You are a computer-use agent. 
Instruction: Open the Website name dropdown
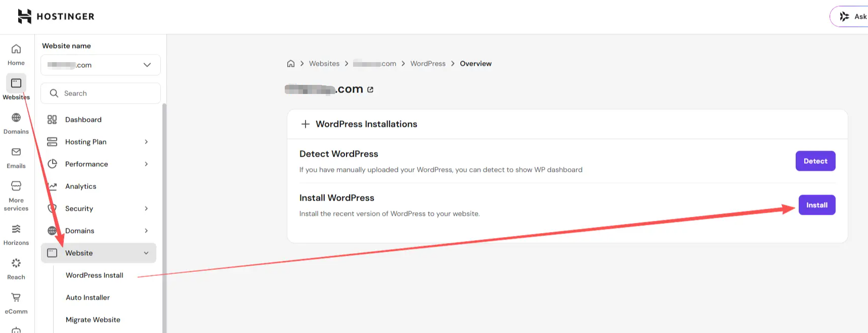(101, 65)
